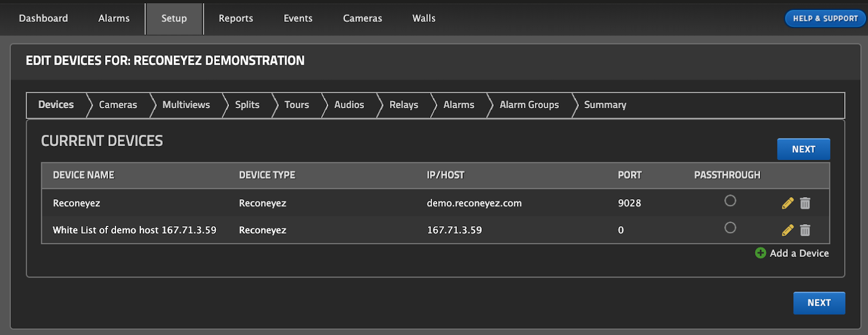Click 'White List of demo host 167.71.3.59'
This screenshot has height=335, width=868.
pos(135,230)
